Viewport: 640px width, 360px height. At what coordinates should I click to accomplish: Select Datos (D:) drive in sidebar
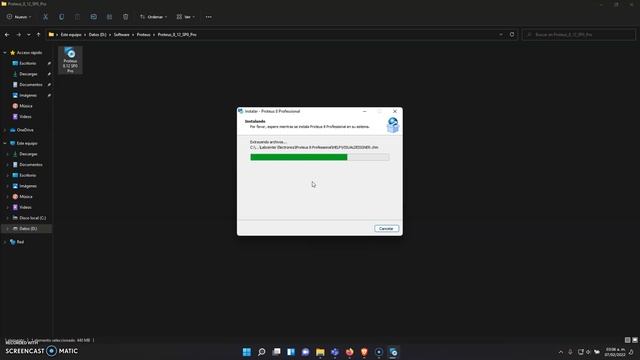(x=28, y=229)
